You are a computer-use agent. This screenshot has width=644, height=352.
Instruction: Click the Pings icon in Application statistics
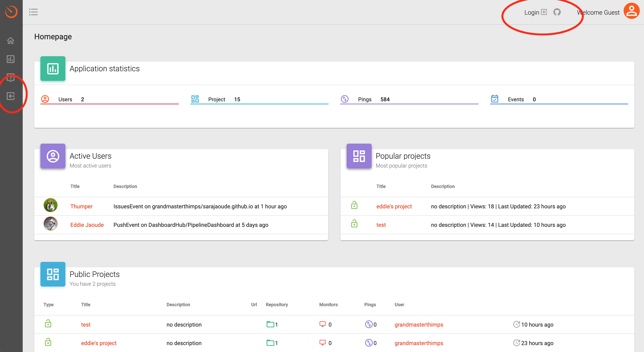pos(345,99)
